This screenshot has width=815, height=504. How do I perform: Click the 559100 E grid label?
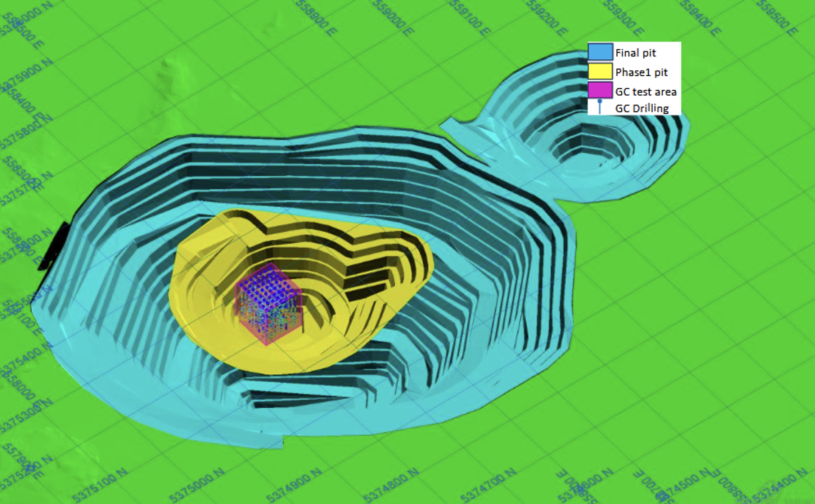click(x=470, y=18)
